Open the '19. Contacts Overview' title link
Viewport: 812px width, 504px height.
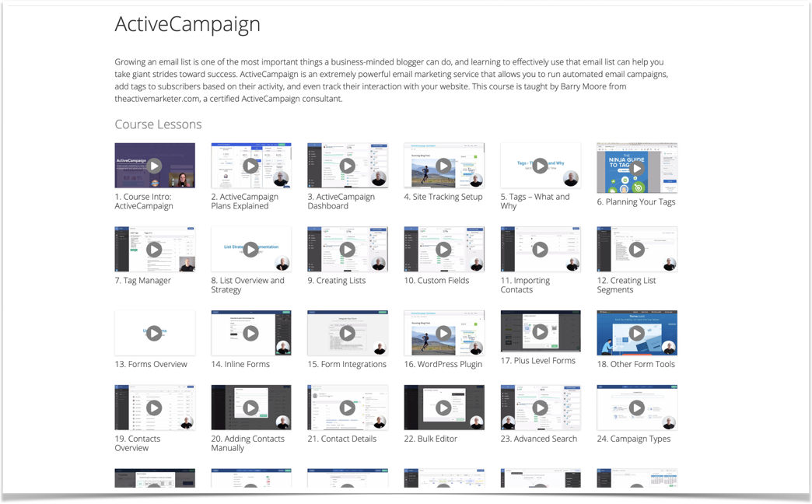pos(137,443)
